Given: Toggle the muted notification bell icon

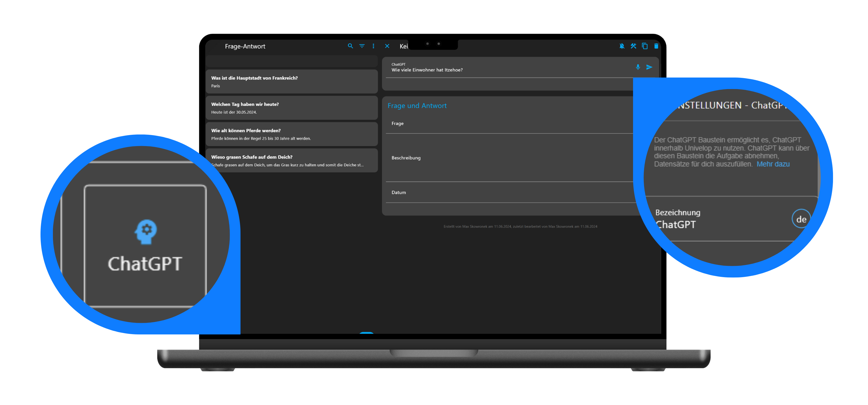Looking at the screenshot, I should (622, 46).
